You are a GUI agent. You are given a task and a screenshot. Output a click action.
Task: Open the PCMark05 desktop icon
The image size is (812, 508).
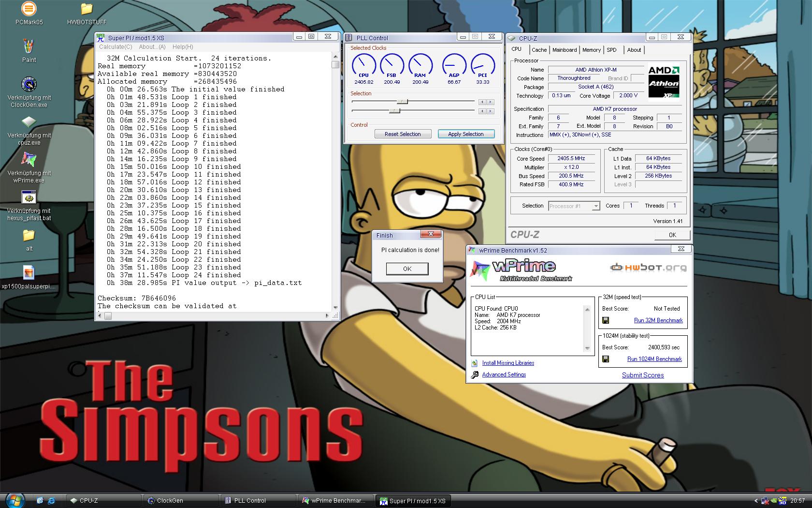click(29, 9)
